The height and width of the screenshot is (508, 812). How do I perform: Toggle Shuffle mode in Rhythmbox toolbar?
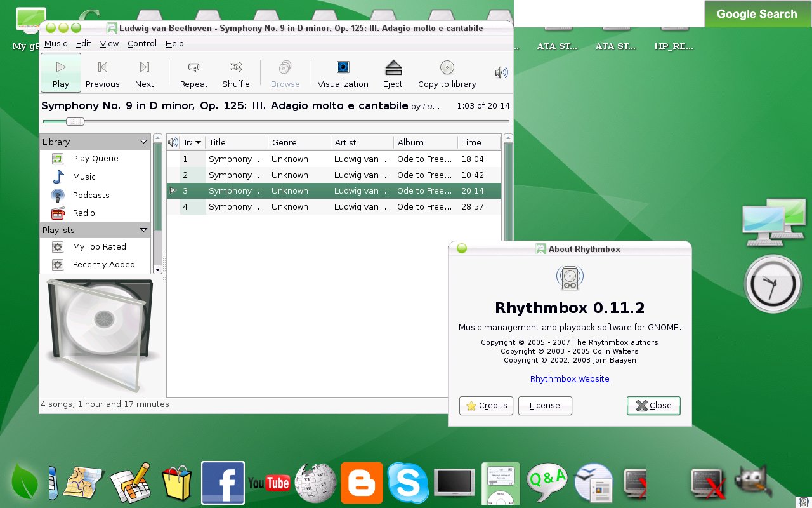coord(236,72)
